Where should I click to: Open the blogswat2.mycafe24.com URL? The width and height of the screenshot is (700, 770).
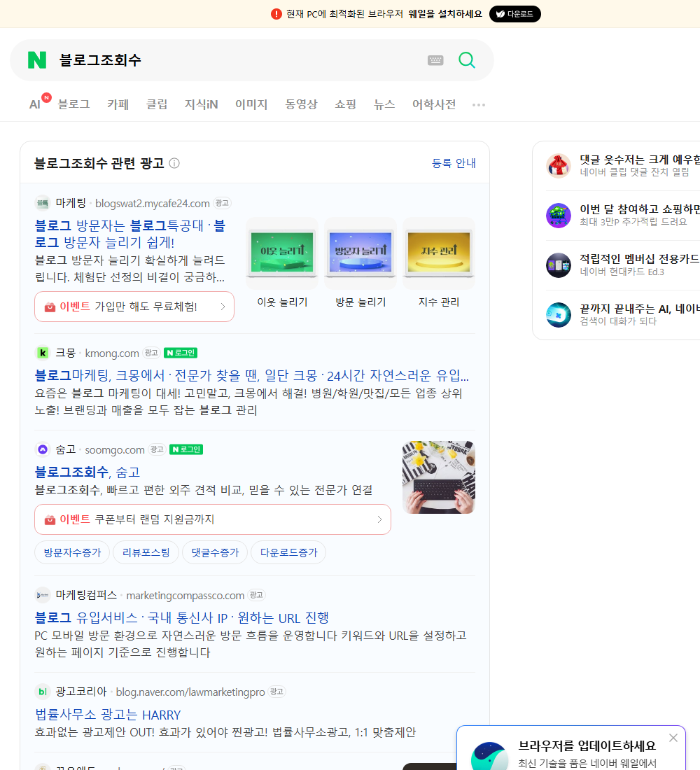pyautogui.click(x=153, y=203)
